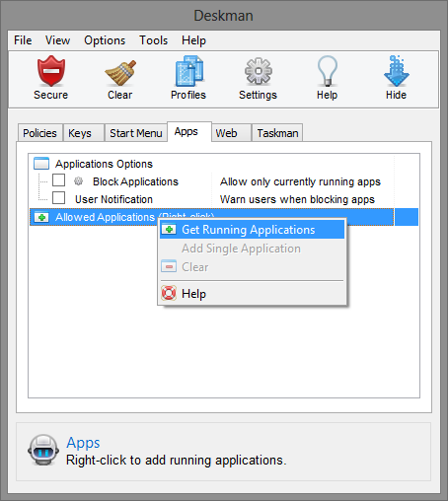The width and height of the screenshot is (448, 501).
Task: Click the blue Apps heading in info panel
Action: tap(83, 443)
